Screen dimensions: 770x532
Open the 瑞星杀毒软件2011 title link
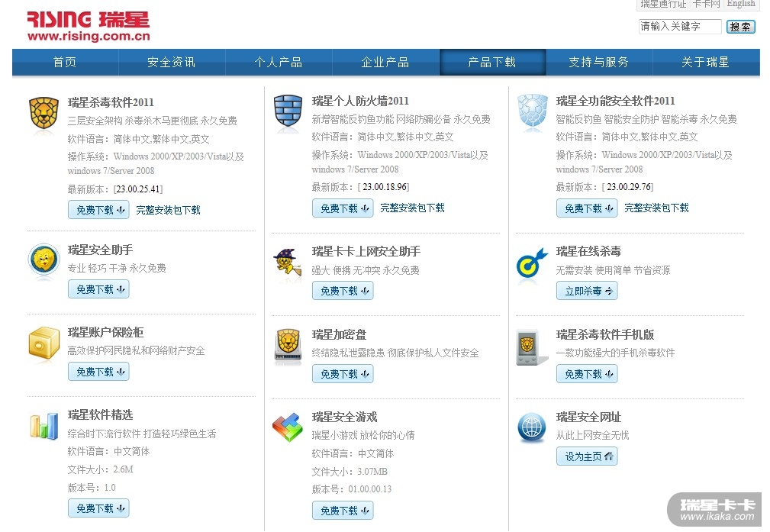click(x=111, y=102)
